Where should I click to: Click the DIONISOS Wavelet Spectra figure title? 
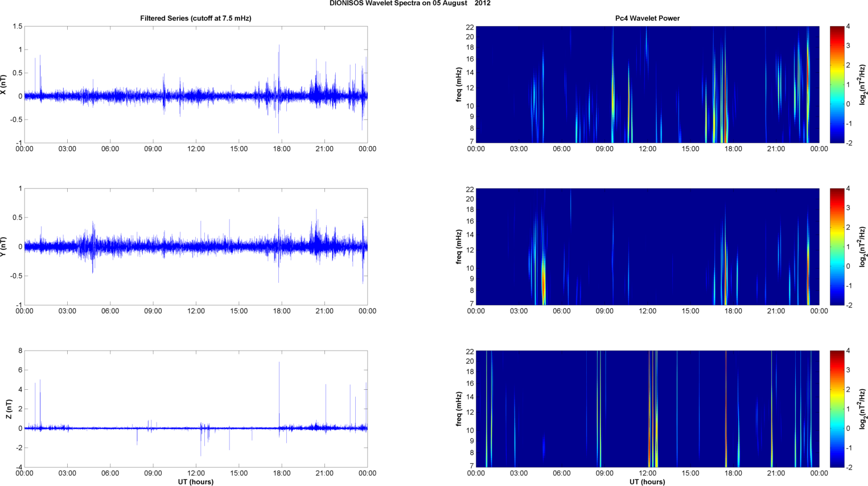coord(410,3)
